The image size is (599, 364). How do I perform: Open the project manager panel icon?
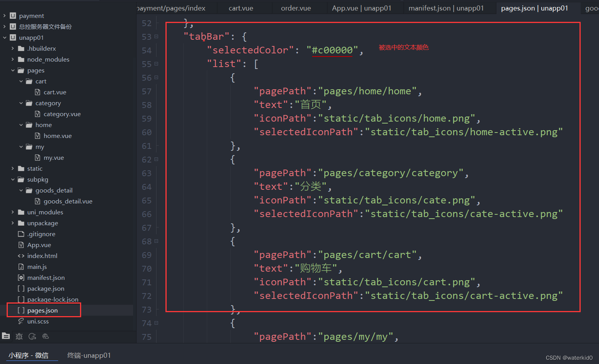[x=6, y=336]
